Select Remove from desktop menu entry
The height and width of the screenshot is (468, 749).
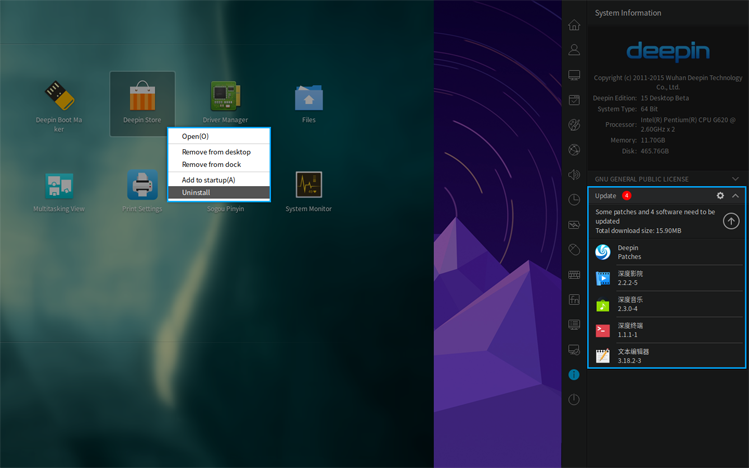pos(219,152)
